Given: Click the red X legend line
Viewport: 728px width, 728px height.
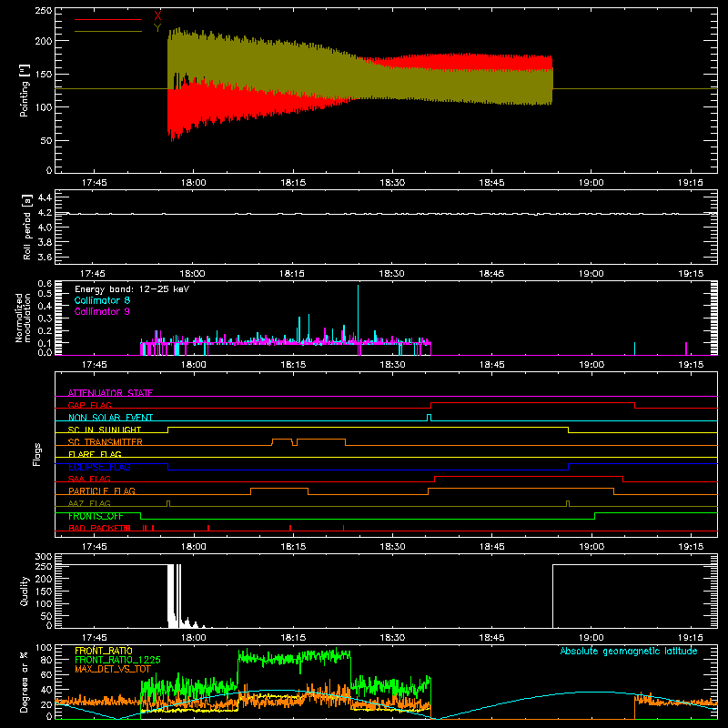Looking at the screenshot, I should [108, 19].
